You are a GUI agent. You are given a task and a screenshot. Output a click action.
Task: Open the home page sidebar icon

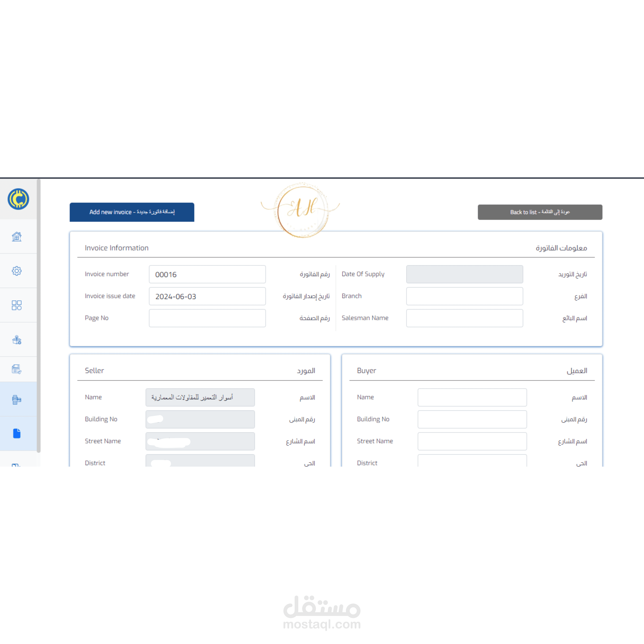pos(17,237)
